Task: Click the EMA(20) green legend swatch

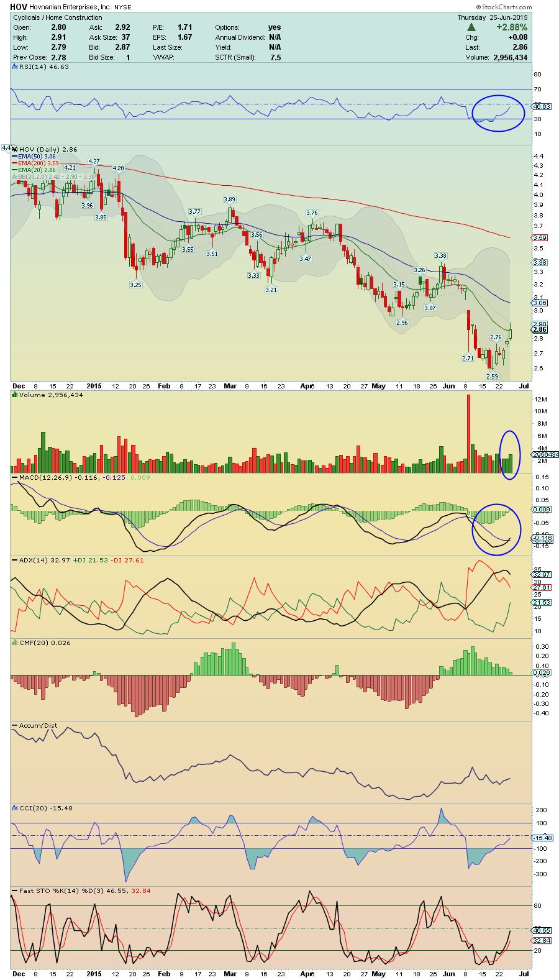Action: [x=15, y=170]
